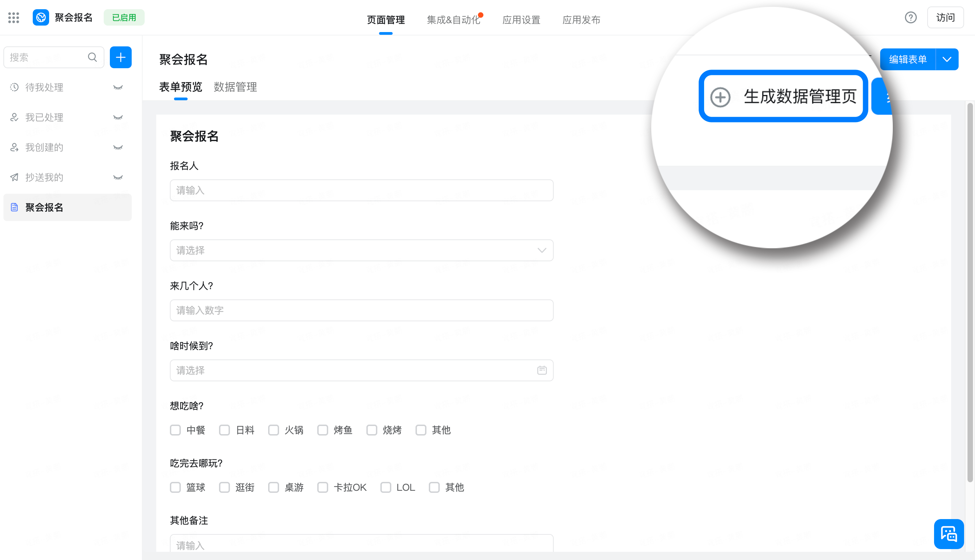Screen dimensions: 975x560
Task: Click the 编辑表单 button
Action: coord(908,59)
